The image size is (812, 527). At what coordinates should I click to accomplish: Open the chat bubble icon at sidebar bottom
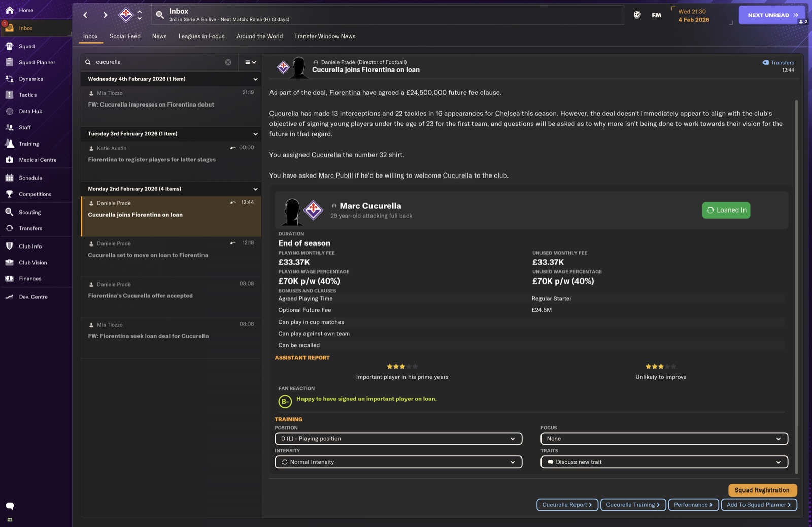[10, 506]
